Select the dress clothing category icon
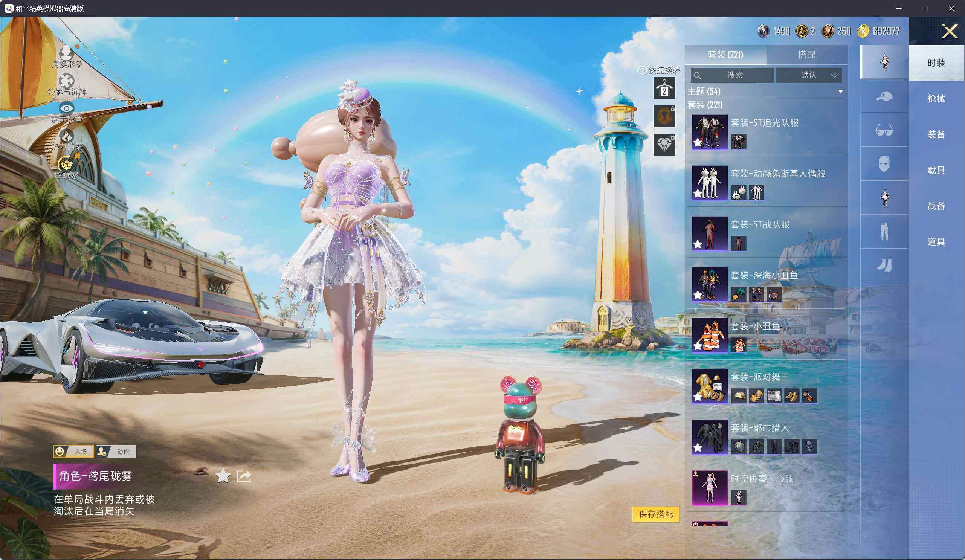The height and width of the screenshot is (560, 965). click(884, 198)
